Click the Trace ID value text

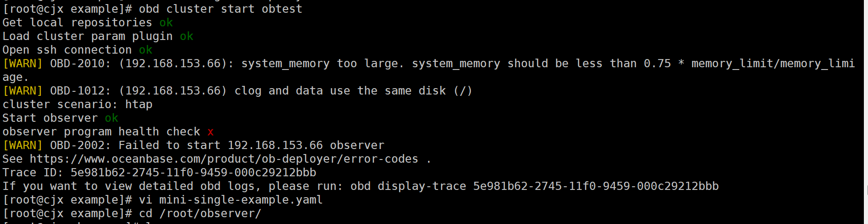click(x=193, y=173)
